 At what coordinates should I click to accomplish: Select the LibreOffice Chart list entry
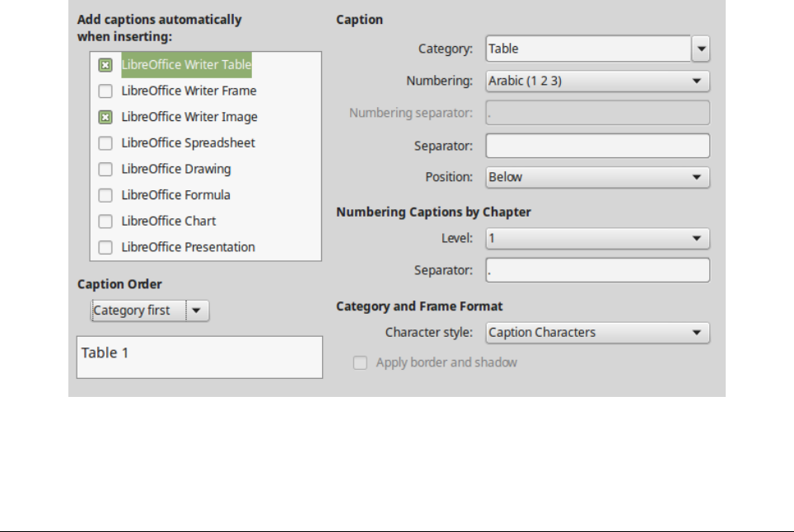point(169,222)
